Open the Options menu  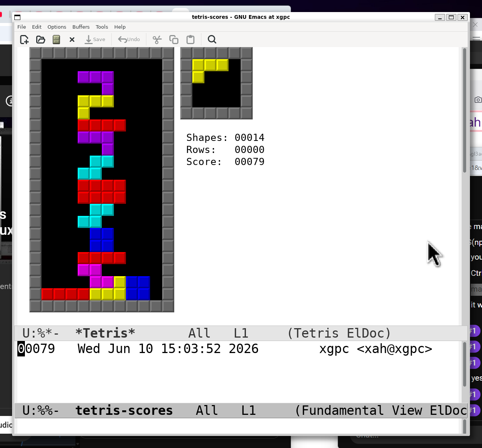pyautogui.click(x=57, y=27)
